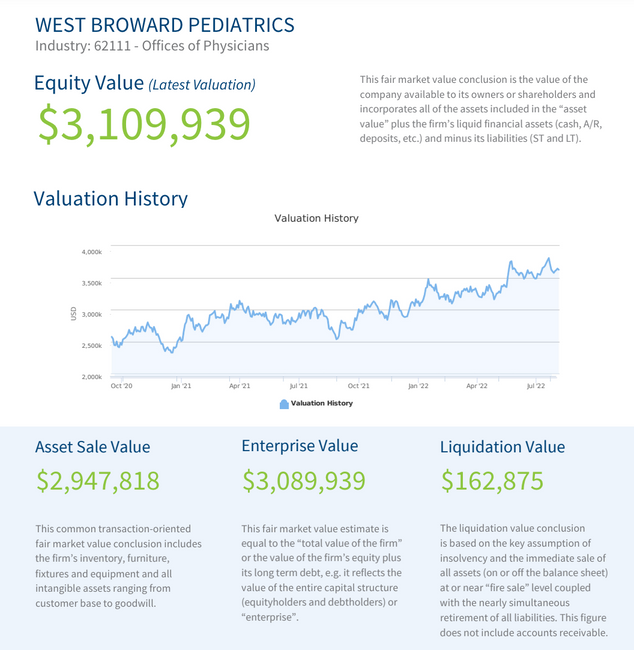Click the USD axis label on chart
The image size is (634, 650).
pos(74,314)
